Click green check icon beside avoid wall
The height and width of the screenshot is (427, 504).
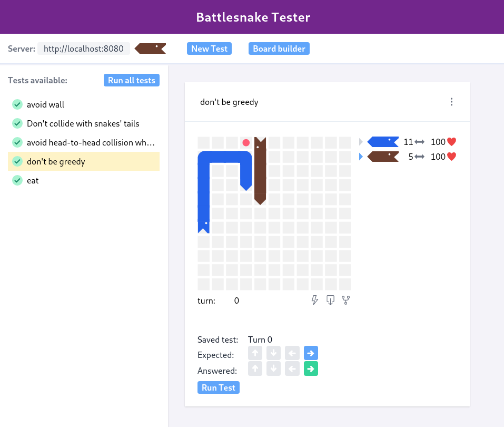pyautogui.click(x=17, y=104)
